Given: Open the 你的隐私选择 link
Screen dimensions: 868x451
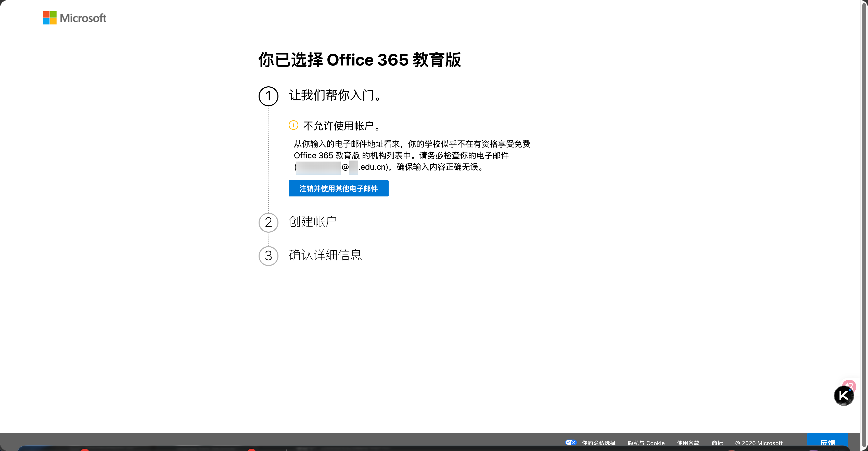Looking at the screenshot, I should 598,443.
